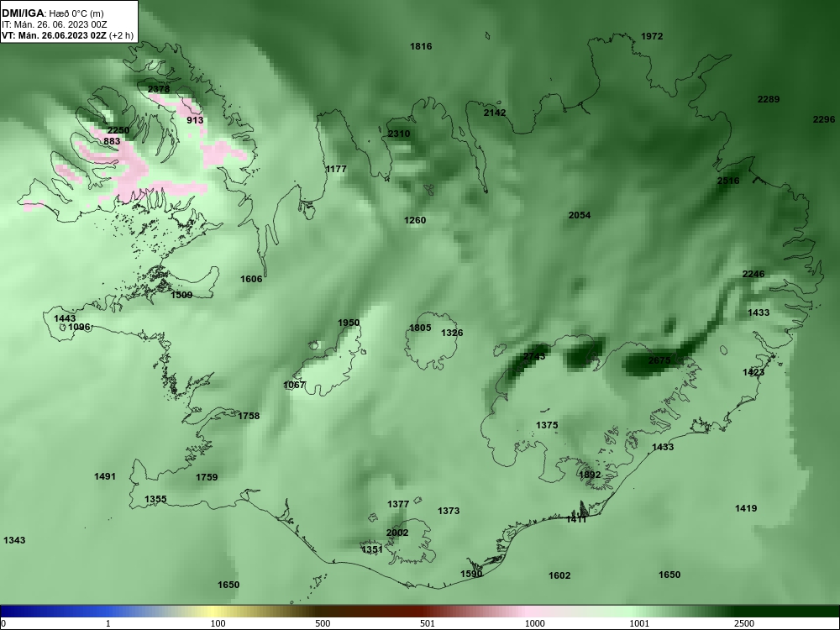
Task: Select the 1805 value on the central glacier
Action: (420, 328)
